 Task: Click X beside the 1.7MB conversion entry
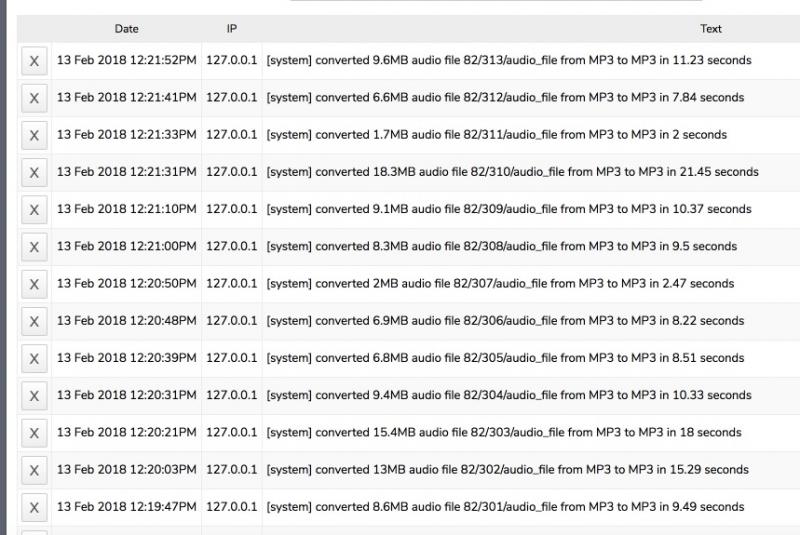coord(34,135)
